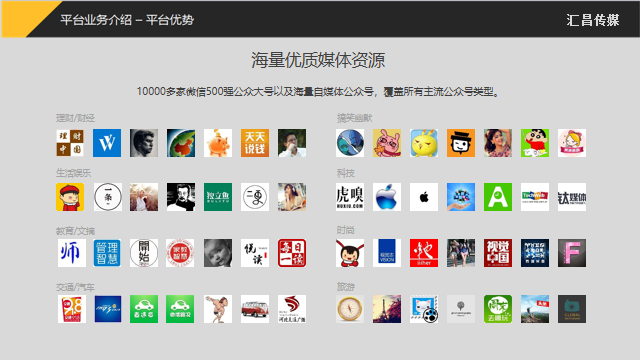The width and height of the screenshot is (640, 360).
Task: Select the black-and-white man portrait thumbnail
Action: tap(181, 197)
